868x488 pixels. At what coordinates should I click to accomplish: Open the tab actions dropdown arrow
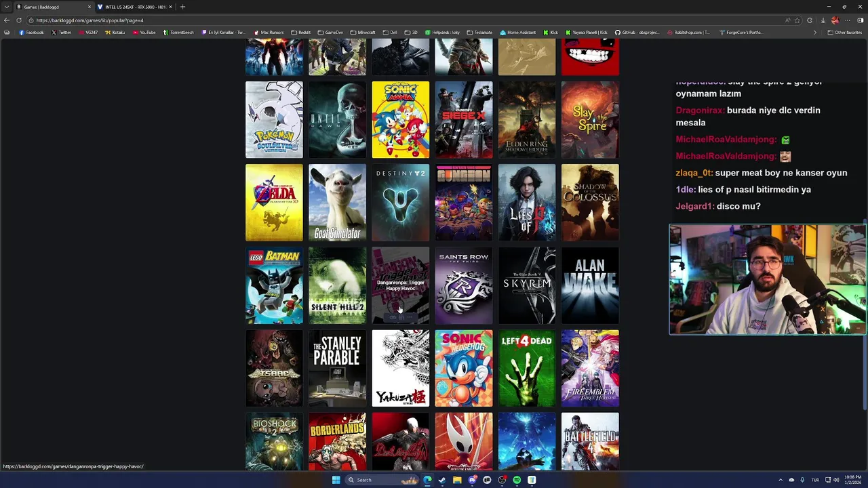point(6,7)
